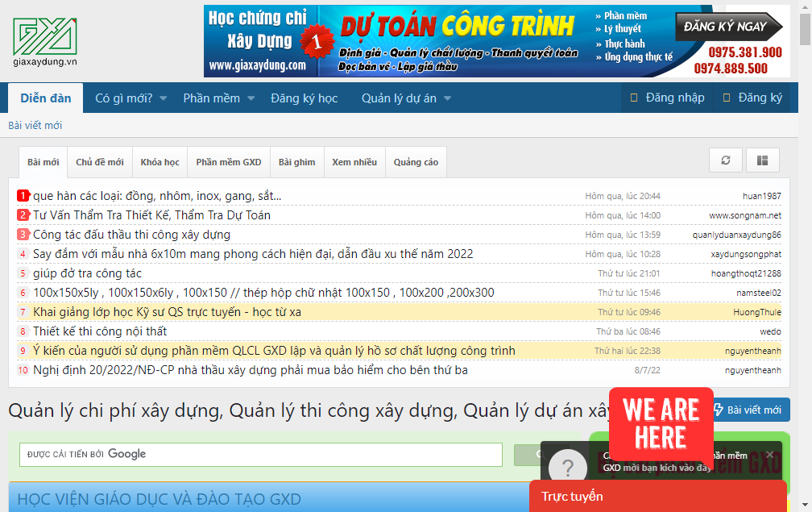This screenshot has width=812, height=512.
Task: Open user wedo profile
Action: point(771,331)
